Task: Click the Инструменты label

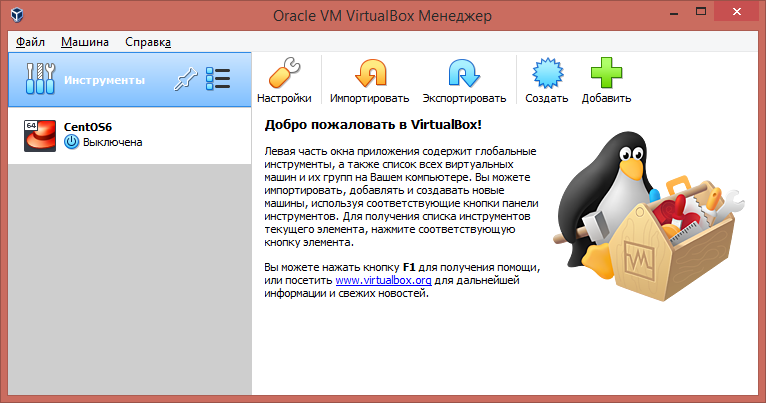Action: coord(105,80)
